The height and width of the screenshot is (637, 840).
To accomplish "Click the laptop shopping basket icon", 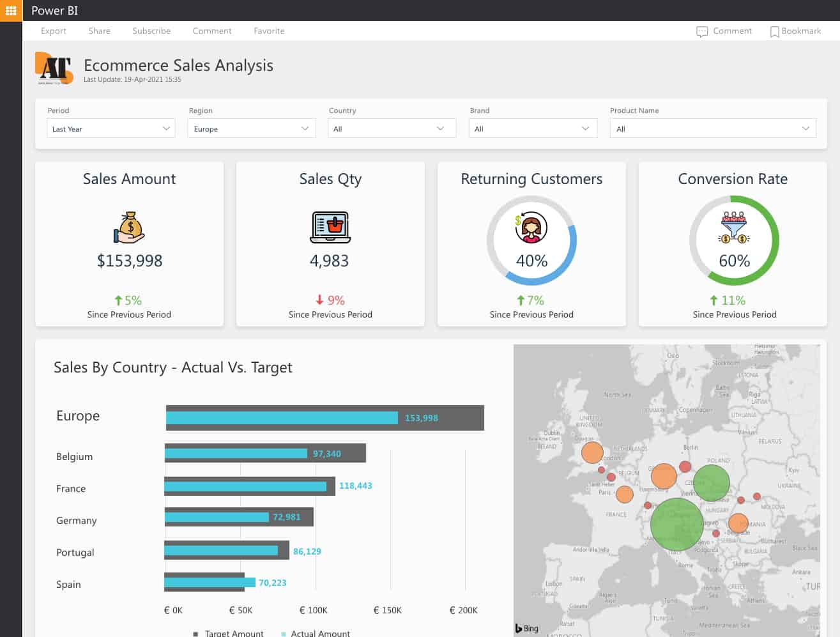I will pos(330,227).
